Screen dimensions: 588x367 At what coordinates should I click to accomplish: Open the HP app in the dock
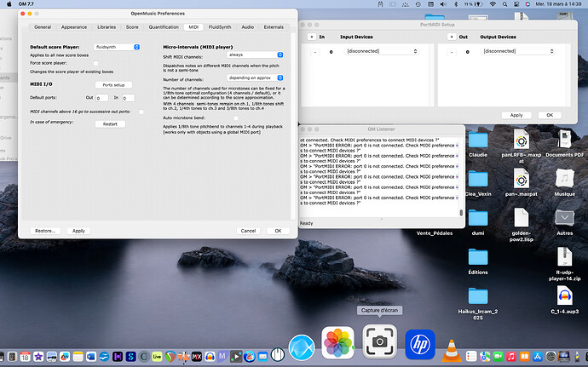(420, 344)
